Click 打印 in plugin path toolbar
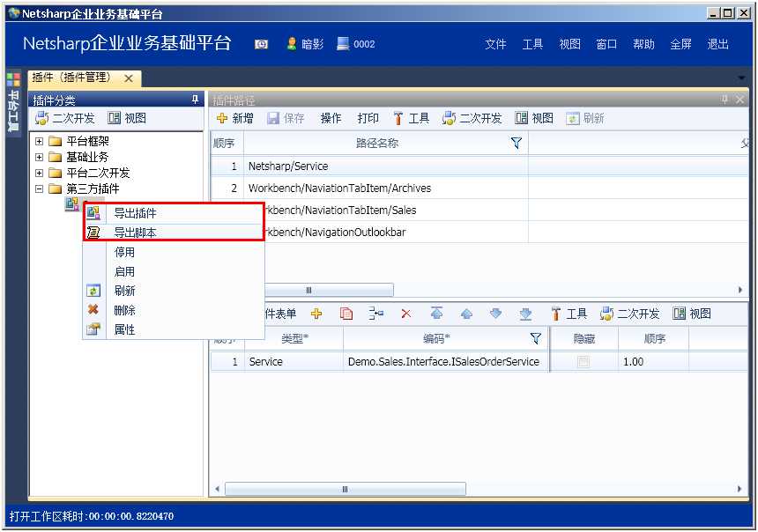Image resolution: width=758 pixels, height=532 pixels. [x=368, y=118]
